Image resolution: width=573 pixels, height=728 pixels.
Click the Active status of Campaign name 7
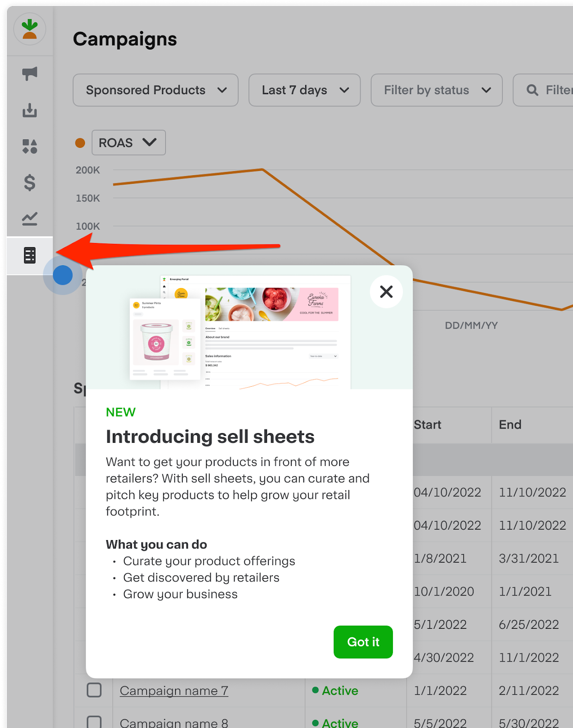click(x=335, y=691)
